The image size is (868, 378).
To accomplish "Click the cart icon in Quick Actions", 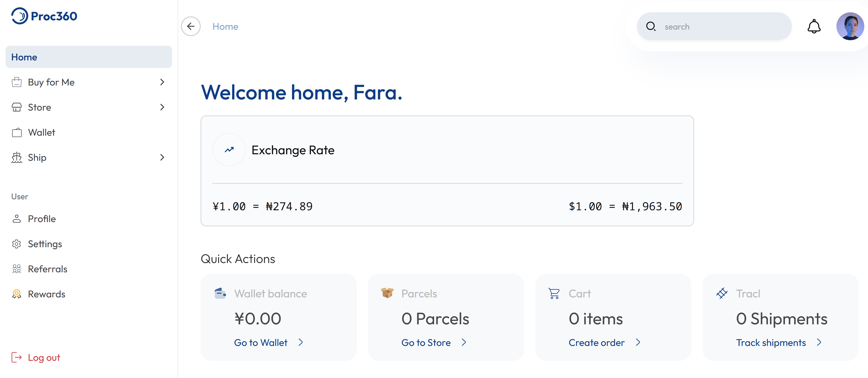I will (x=554, y=293).
